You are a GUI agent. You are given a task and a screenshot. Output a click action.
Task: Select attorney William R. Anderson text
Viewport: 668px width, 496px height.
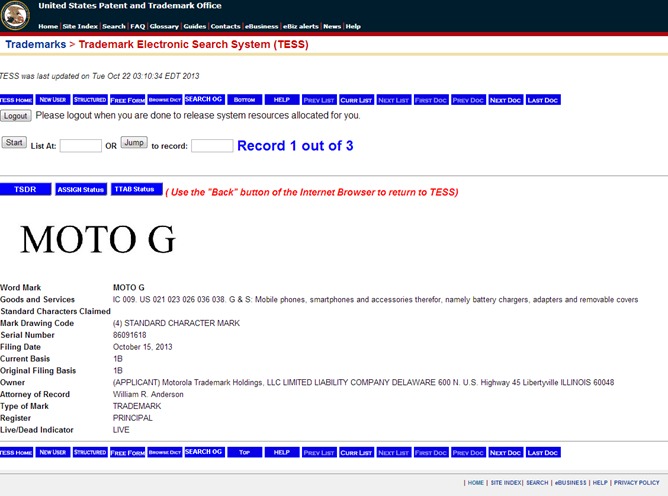click(x=148, y=394)
